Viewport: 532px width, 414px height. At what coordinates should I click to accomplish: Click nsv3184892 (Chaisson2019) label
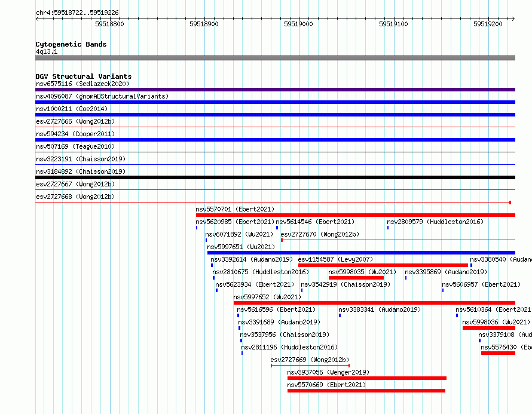click(81, 171)
